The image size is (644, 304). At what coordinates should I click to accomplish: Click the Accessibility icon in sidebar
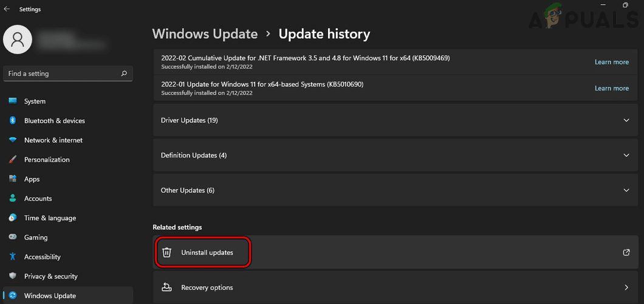[x=12, y=257]
